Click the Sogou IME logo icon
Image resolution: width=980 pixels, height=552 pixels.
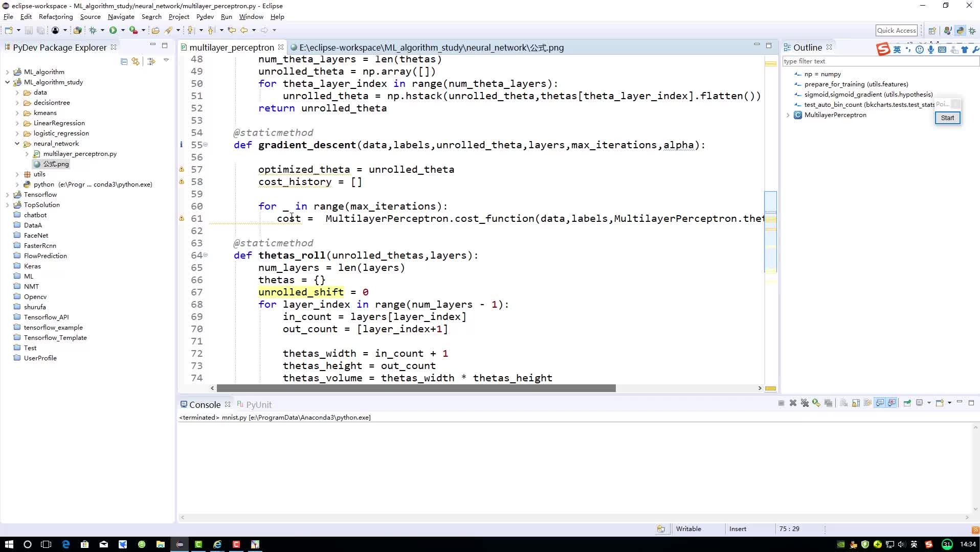[x=883, y=49]
